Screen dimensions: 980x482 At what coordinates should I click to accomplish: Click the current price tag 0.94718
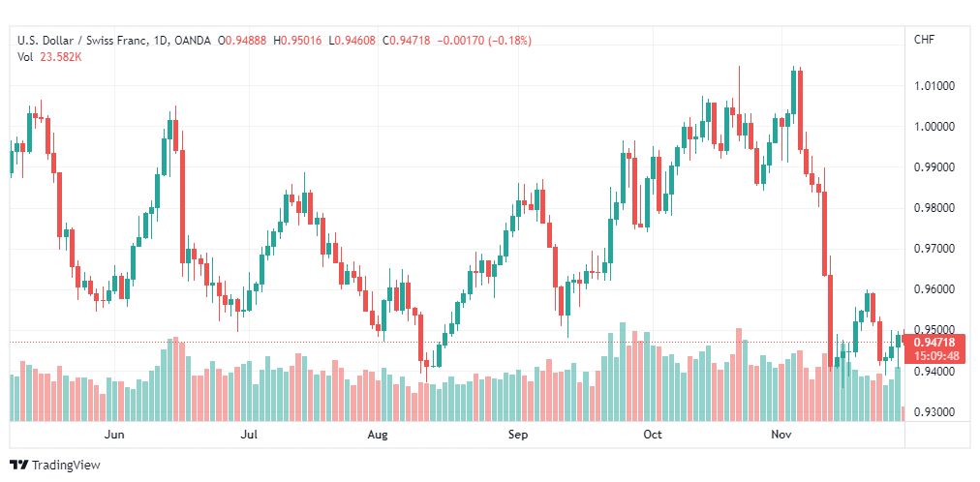934,342
